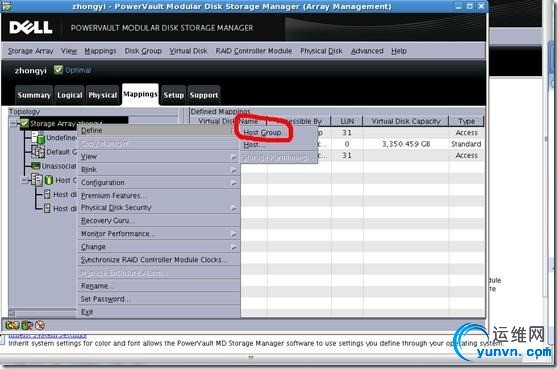Viewport: 558px width, 369px height.
Task: Select Exit in the context menu
Action: [x=159, y=312]
